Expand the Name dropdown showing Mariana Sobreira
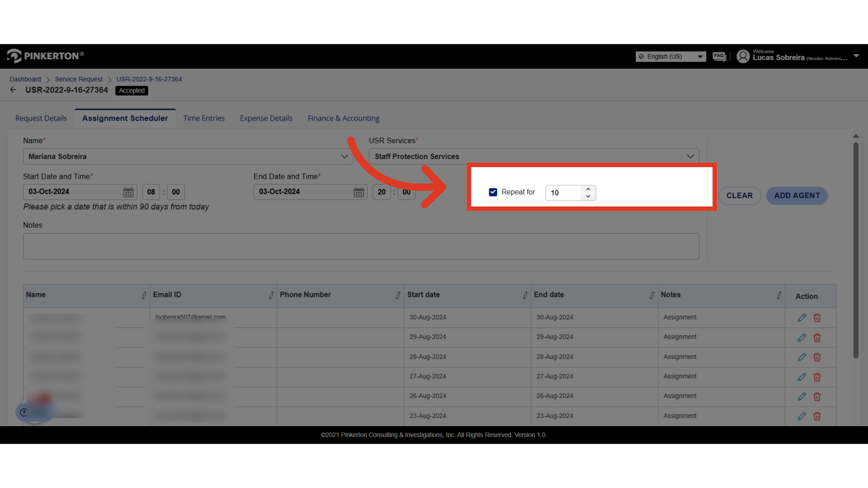The width and height of the screenshot is (868, 488). coord(344,156)
